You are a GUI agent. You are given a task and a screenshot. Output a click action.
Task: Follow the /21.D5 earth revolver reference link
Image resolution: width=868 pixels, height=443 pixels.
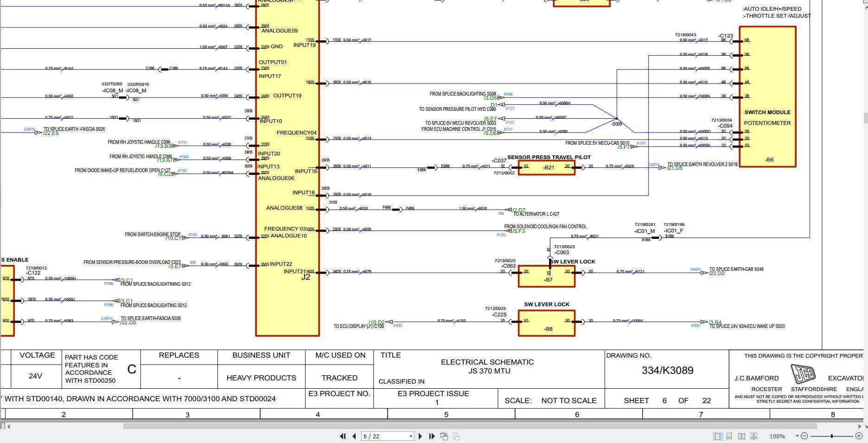(x=675, y=168)
